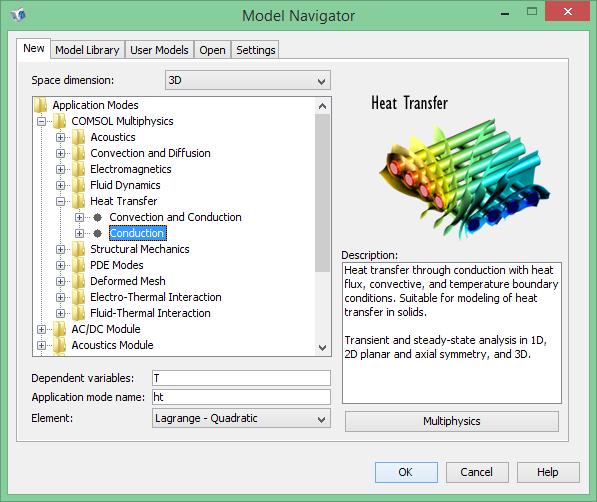
Task: Select Convection and Conduction tree item
Action: pos(175,217)
